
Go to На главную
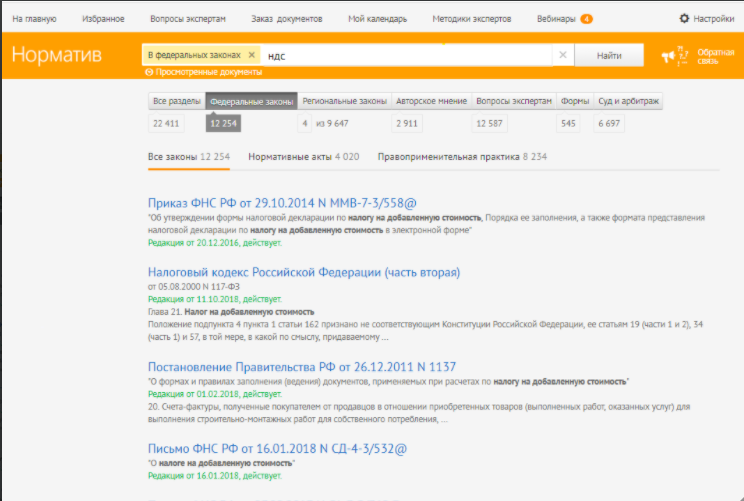click(x=34, y=19)
